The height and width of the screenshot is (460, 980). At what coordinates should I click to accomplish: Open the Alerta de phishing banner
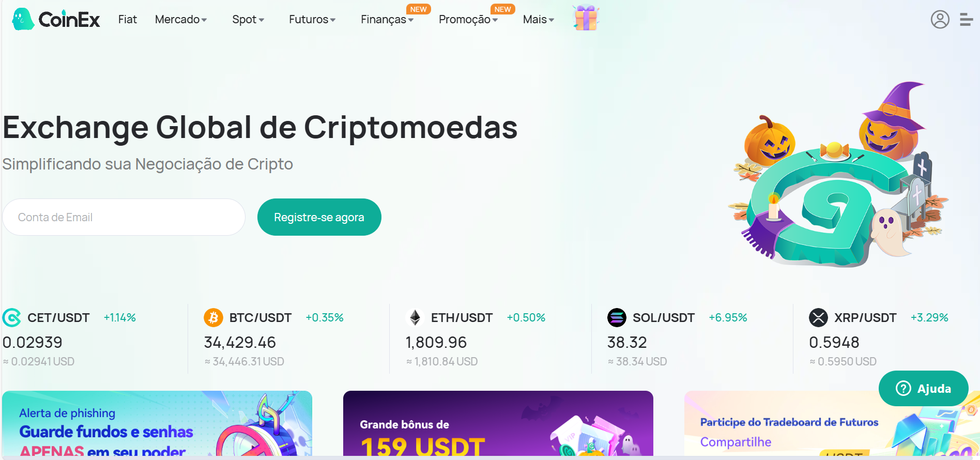point(157,423)
